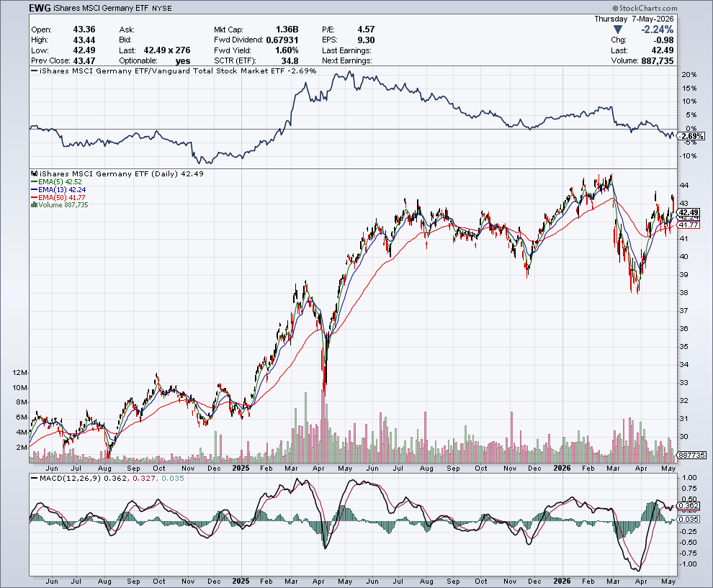Click the Fwd Dividend value 0.67931
Image resolution: width=713 pixels, height=588 pixels.
pyautogui.click(x=282, y=40)
